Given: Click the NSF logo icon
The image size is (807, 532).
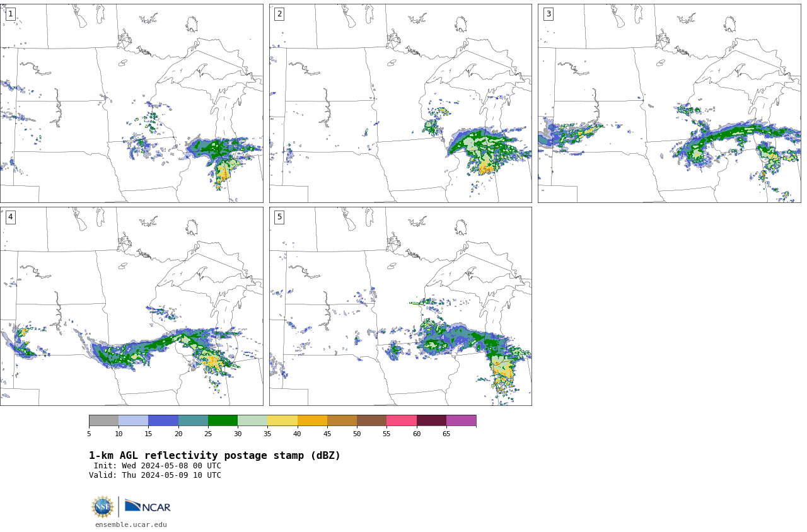Looking at the screenshot, I should (103, 507).
